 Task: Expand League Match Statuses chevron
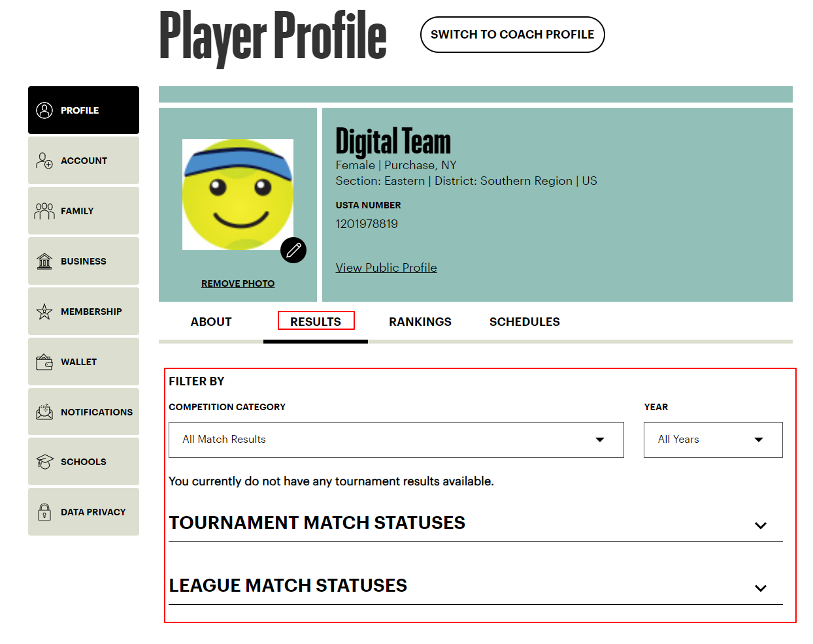[761, 588]
